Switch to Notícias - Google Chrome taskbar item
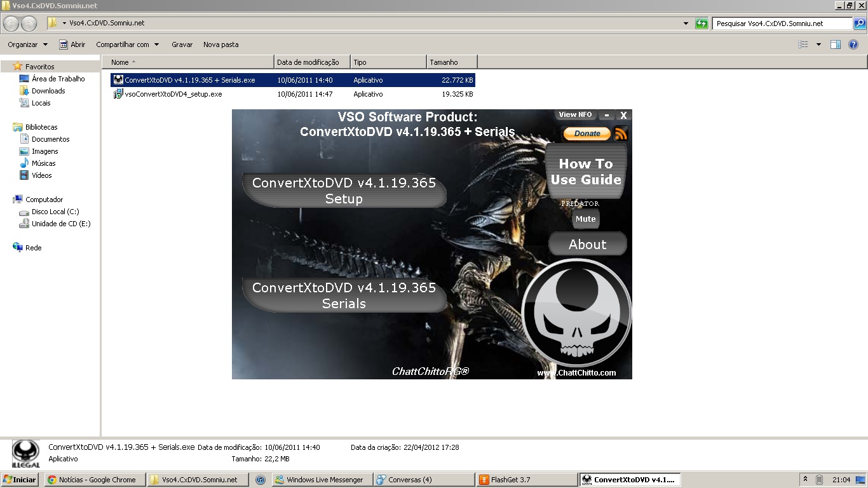The width and height of the screenshot is (868, 488). coord(95,480)
